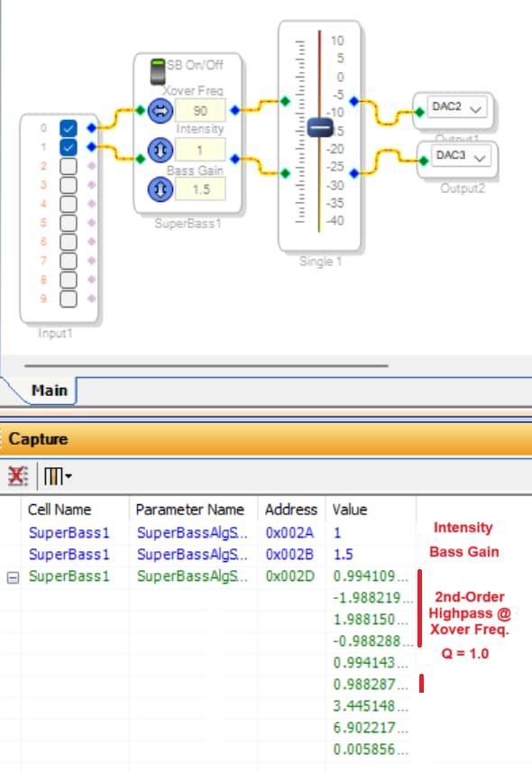Edit the Xover Freq value 90
This screenshot has height=773, width=532.
(200, 110)
